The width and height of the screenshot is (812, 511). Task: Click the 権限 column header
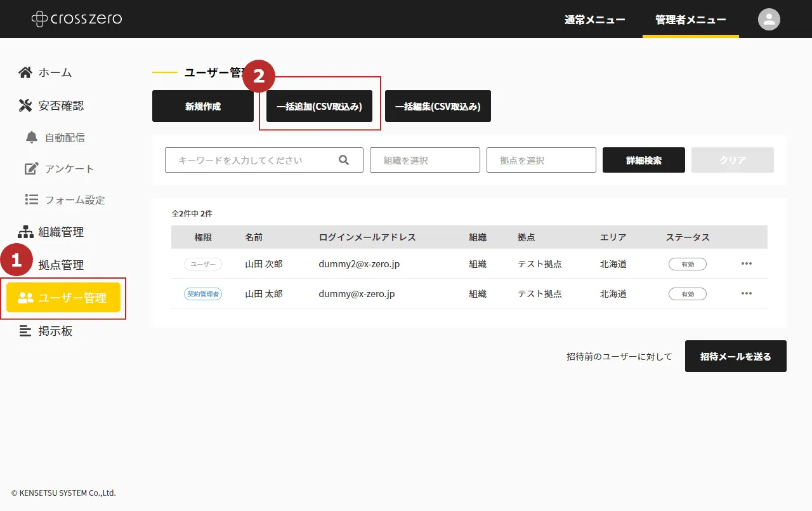click(x=203, y=237)
